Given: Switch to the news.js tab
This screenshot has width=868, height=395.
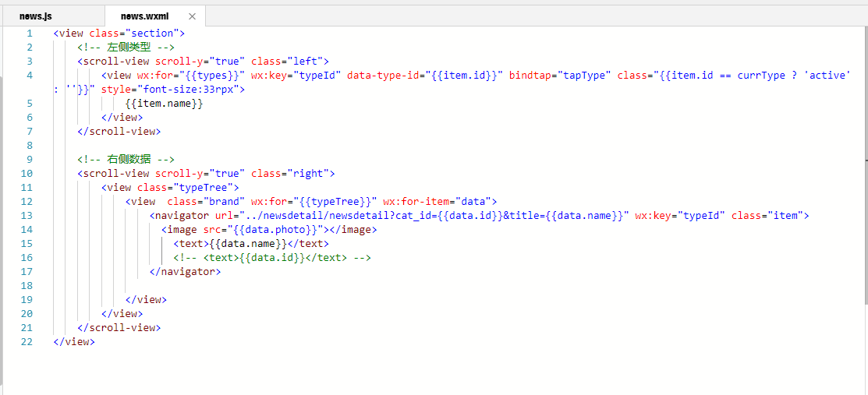Looking at the screenshot, I should [x=35, y=16].
